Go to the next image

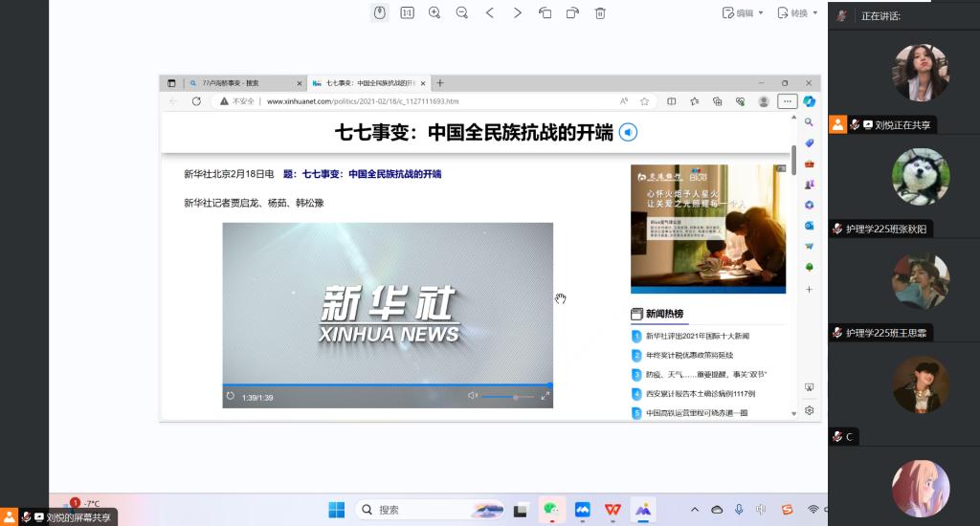click(x=518, y=12)
